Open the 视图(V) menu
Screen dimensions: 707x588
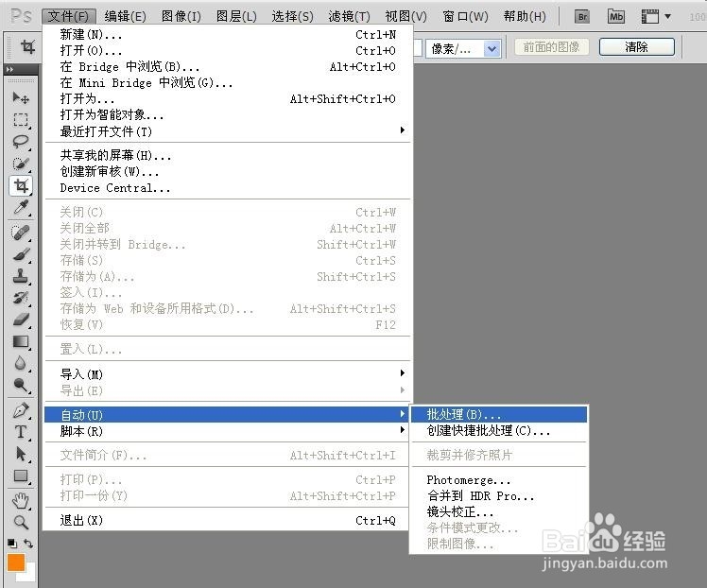tap(405, 17)
